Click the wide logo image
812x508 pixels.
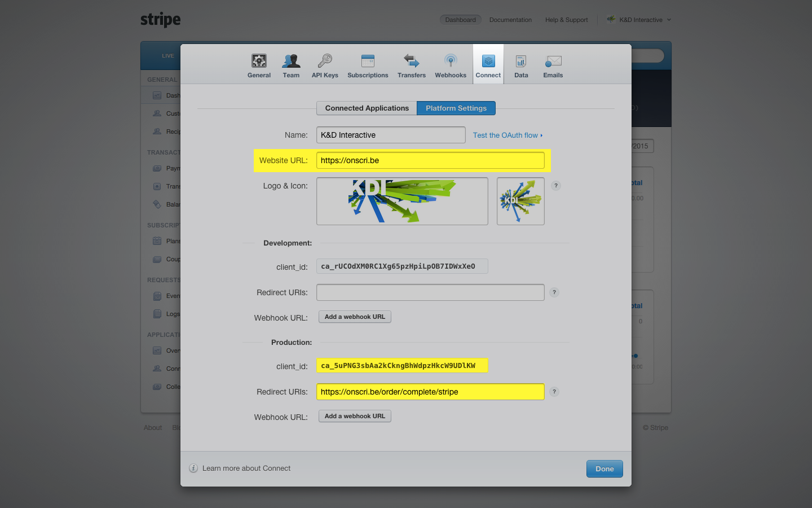click(x=402, y=202)
